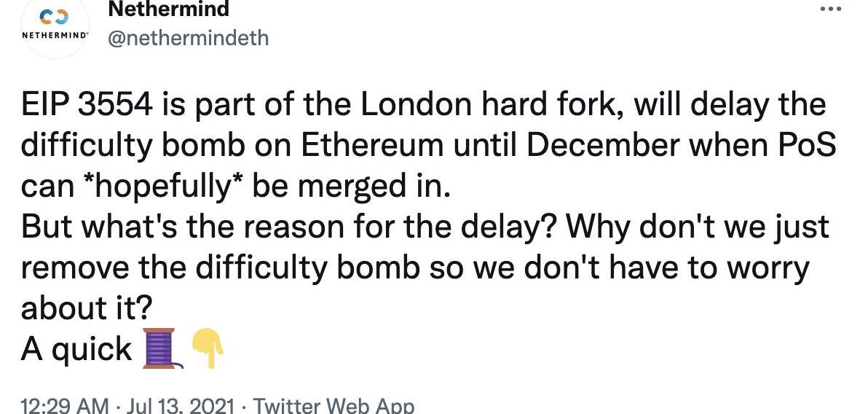Click the word "*hopefully*" in tweet

tap(162, 187)
